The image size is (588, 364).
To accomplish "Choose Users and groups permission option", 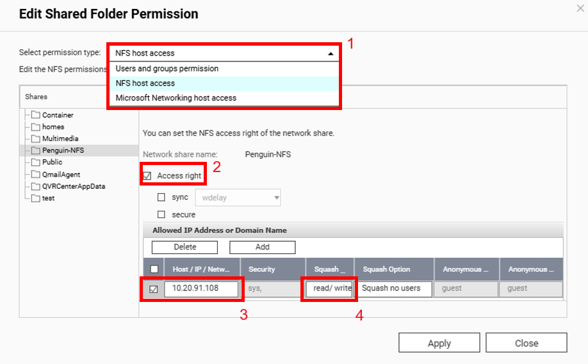I will [167, 68].
